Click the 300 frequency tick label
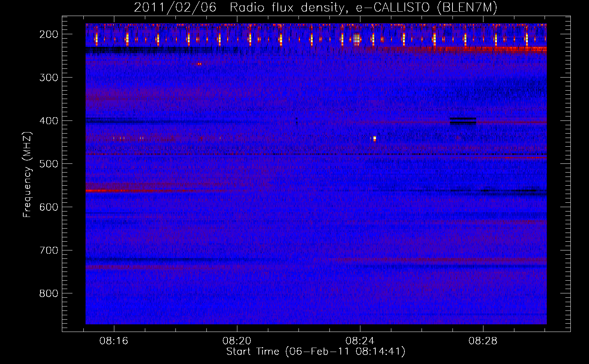 pos(48,78)
